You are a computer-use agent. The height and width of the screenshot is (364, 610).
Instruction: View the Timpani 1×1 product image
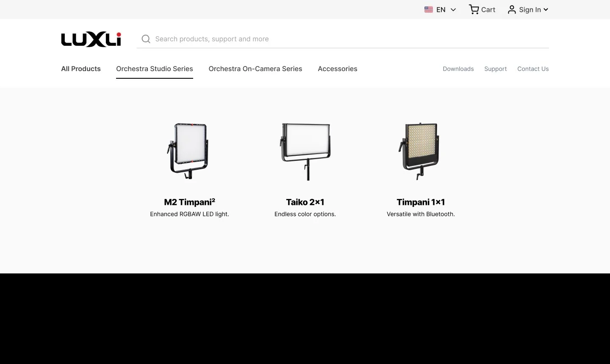[x=419, y=151]
